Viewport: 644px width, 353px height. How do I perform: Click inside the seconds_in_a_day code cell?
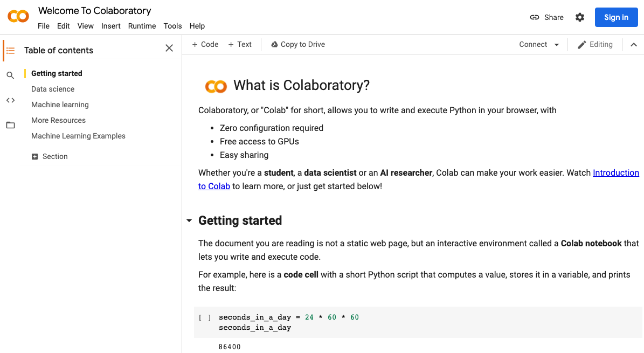[418, 322]
